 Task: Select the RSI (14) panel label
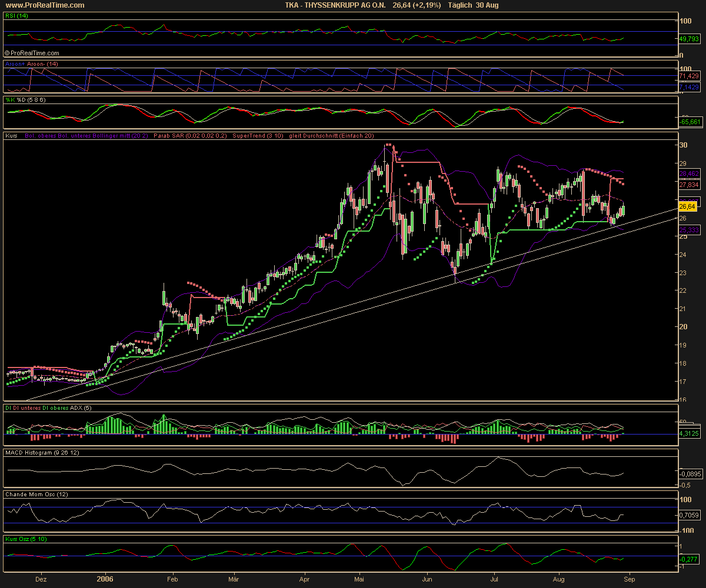pyautogui.click(x=16, y=16)
